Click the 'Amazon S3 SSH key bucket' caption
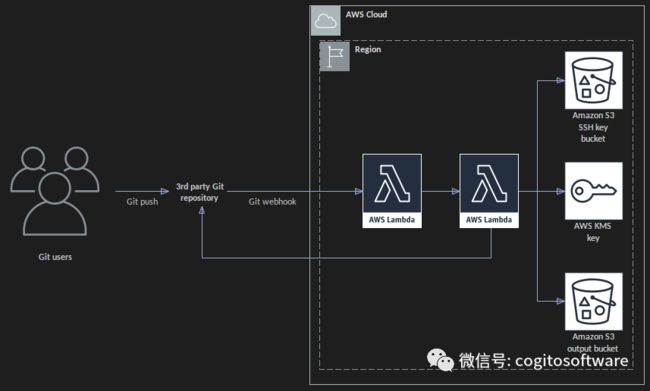This screenshot has width=650, height=391. click(593, 127)
